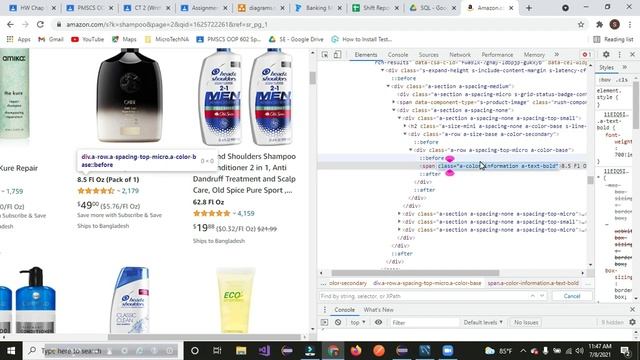This screenshot has height=360, width=640.
Task: Toggle the device toolbar in DevTools
Action: [x=338, y=54]
